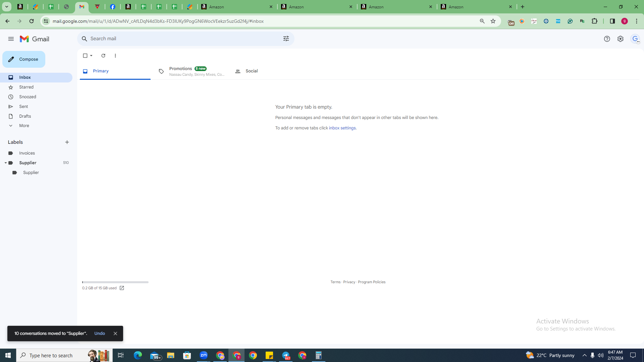Open the taskbar clock showing 6:47 AM

(x=615, y=355)
